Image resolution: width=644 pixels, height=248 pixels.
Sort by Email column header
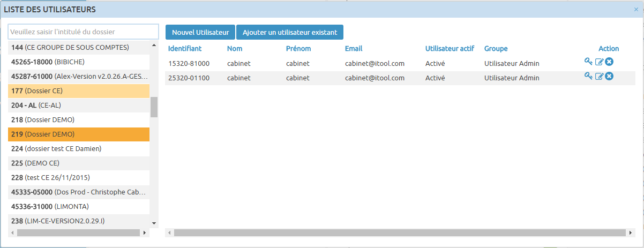354,48
